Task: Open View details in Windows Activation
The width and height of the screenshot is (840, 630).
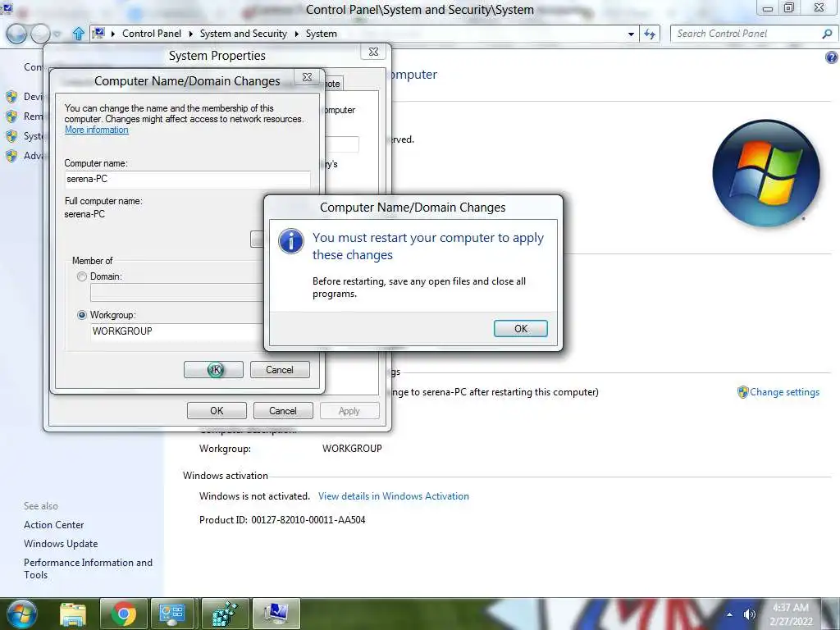Action: pyautogui.click(x=393, y=496)
